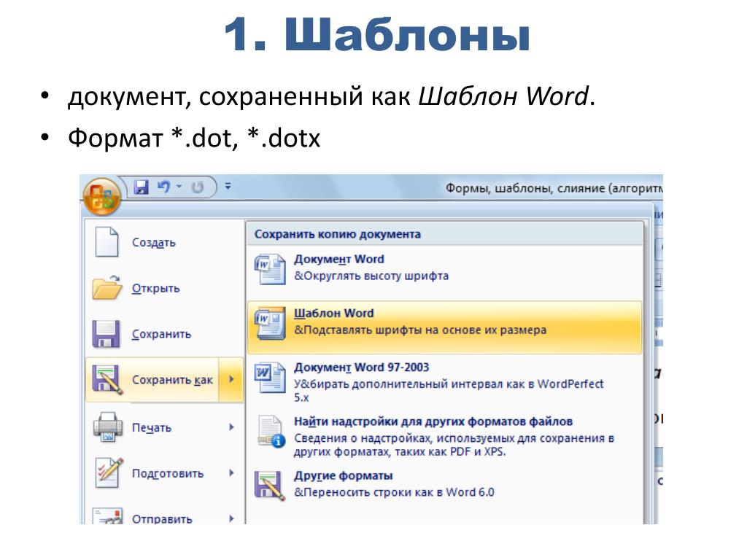Open Customize Quick Access Toolbar dropdown
747x560 pixels.
(x=228, y=186)
